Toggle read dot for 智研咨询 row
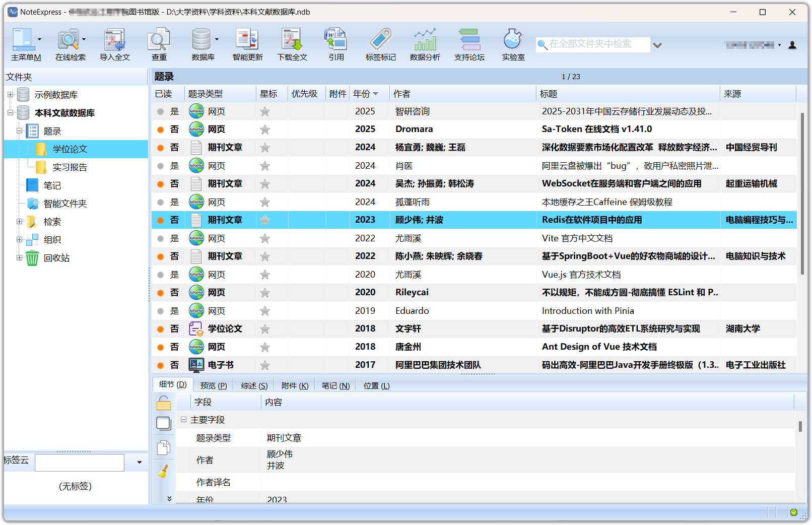This screenshot has height=525, width=812. (160, 111)
